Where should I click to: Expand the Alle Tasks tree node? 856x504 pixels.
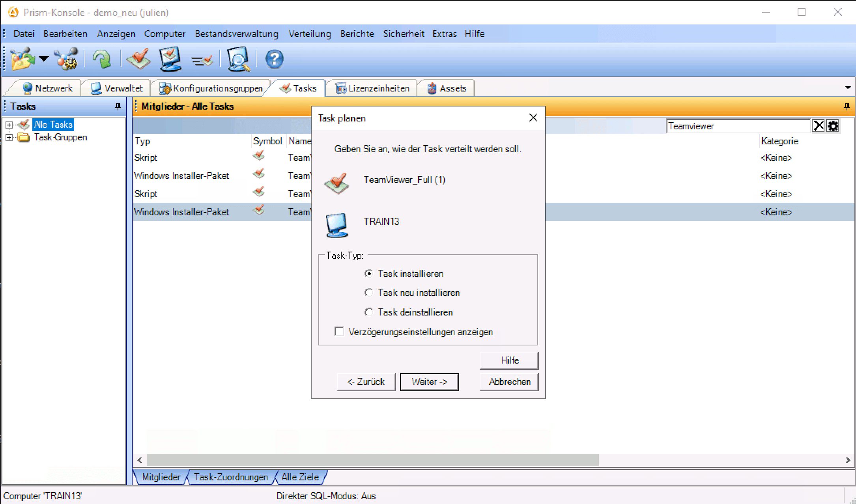[x=9, y=125]
